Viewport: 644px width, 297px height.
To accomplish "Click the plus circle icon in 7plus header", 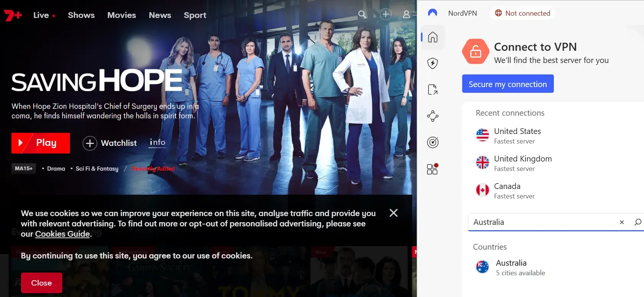I will 386,15.
